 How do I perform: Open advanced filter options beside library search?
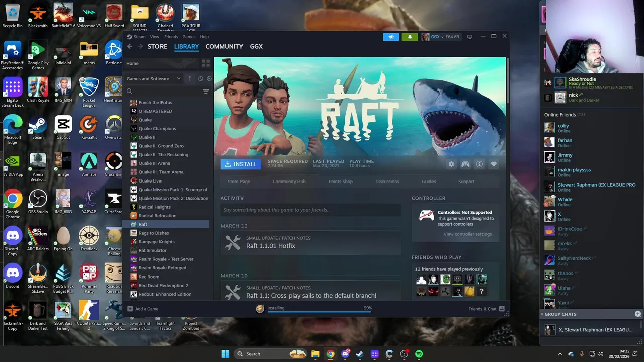(206, 92)
